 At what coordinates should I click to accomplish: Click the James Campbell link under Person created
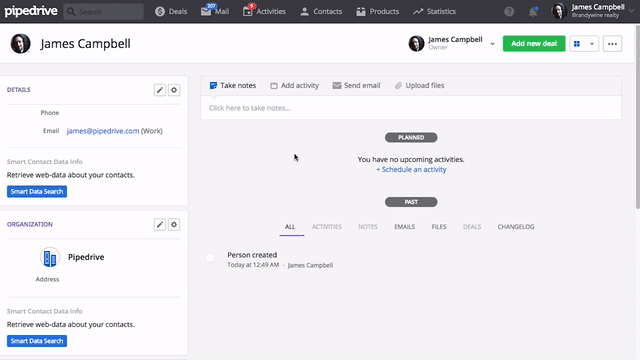(x=310, y=265)
